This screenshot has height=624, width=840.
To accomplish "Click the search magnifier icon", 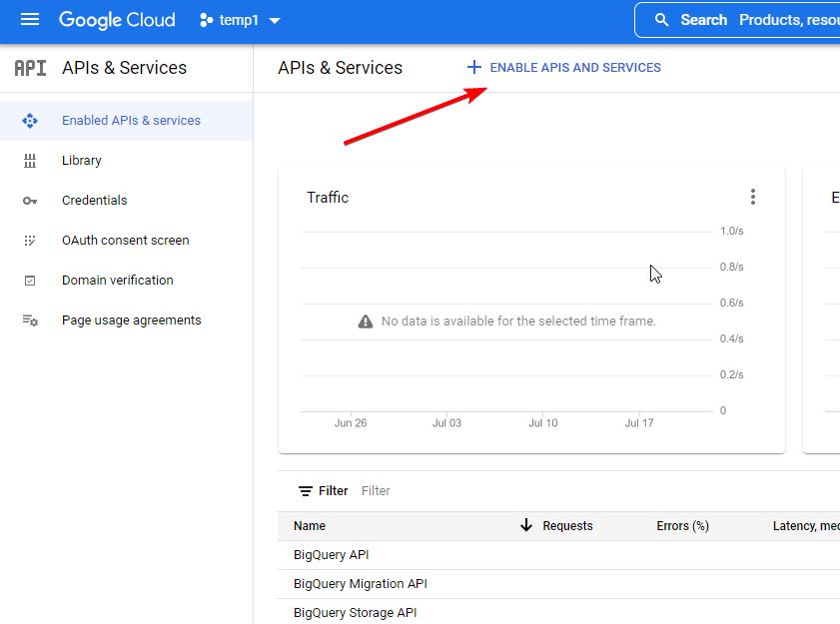I will pos(661,20).
